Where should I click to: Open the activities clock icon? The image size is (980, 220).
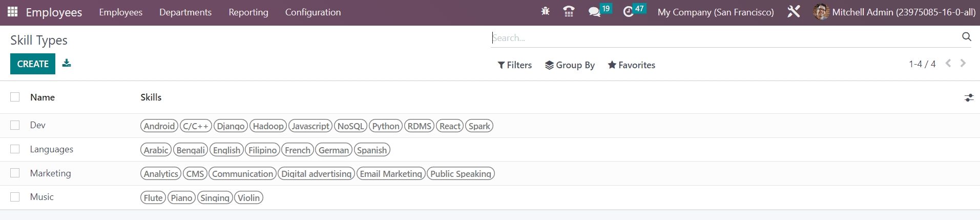[x=628, y=12]
